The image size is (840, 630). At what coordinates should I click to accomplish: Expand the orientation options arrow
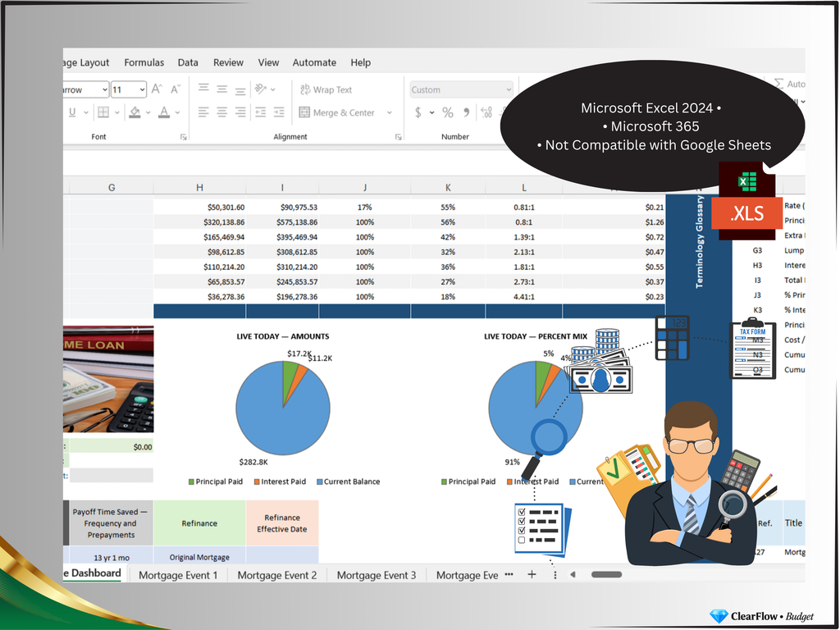click(x=273, y=89)
